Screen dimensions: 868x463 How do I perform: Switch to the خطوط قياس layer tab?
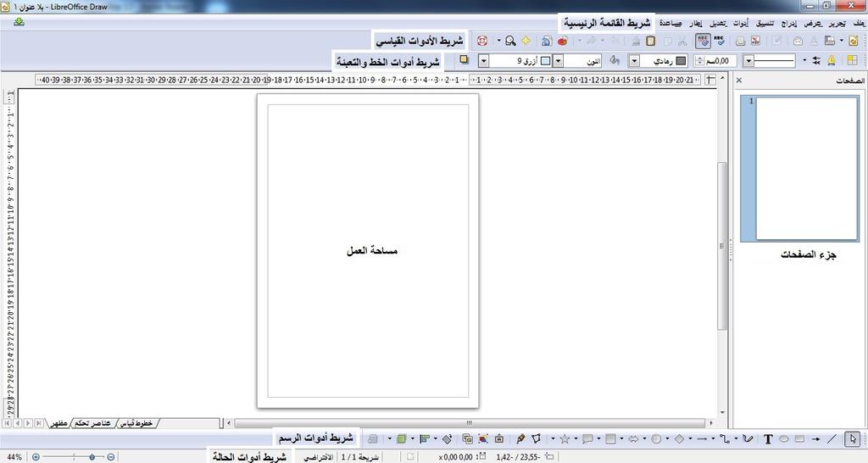click(136, 423)
